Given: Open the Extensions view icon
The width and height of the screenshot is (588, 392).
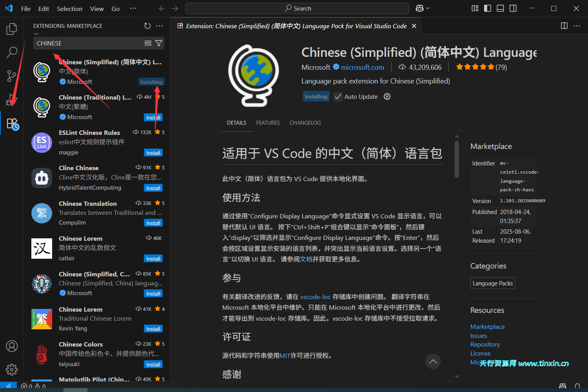Looking at the screenshot, I should pyautogui.click(x=13, y=124).
